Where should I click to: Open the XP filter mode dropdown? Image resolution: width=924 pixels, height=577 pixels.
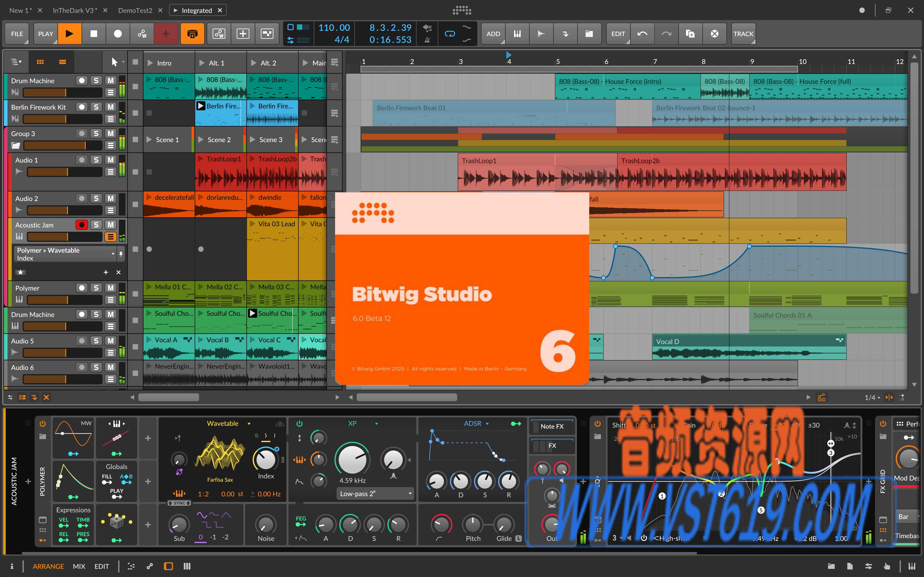(377, 424)
